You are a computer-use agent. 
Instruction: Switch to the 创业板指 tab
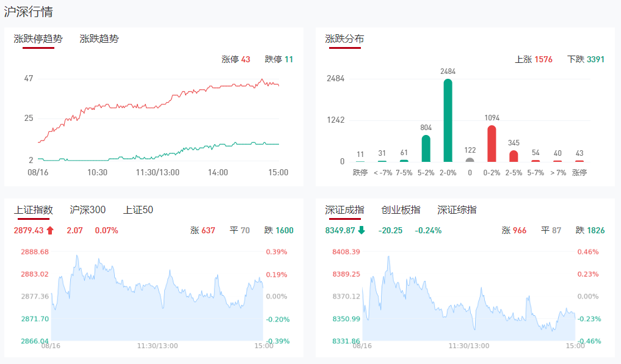(x=401, y=210)
